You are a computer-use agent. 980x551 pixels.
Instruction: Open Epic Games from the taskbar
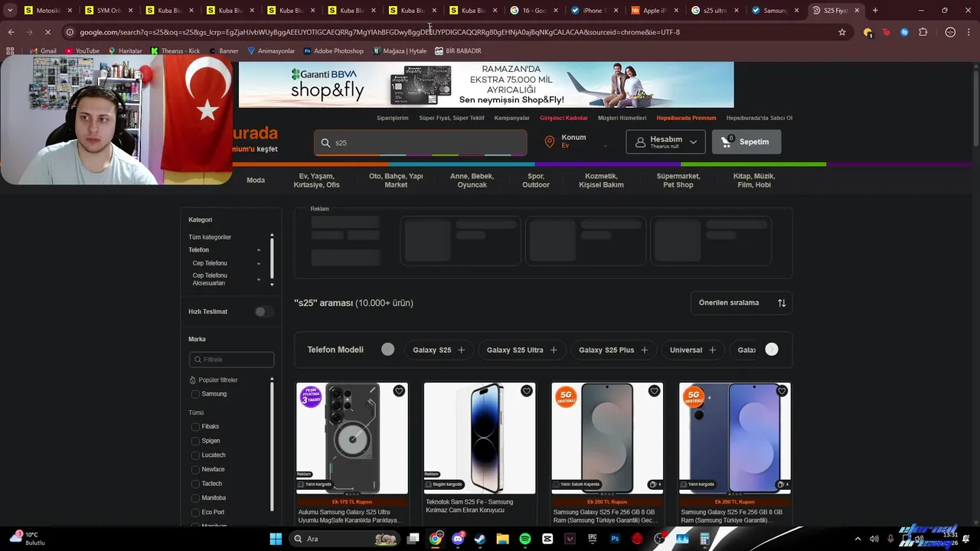pos(593,539)
